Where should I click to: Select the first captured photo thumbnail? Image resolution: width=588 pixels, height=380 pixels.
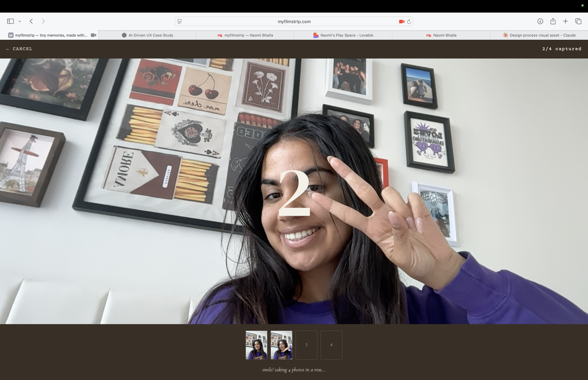coord(256,345)
